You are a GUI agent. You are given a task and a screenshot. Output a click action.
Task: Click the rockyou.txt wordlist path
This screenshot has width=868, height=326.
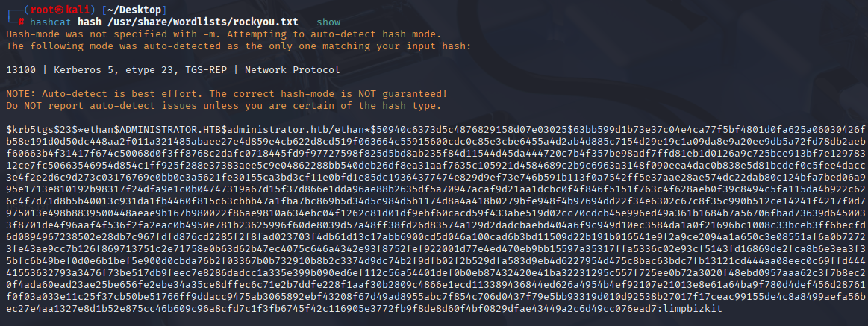[x=204, y=22]
